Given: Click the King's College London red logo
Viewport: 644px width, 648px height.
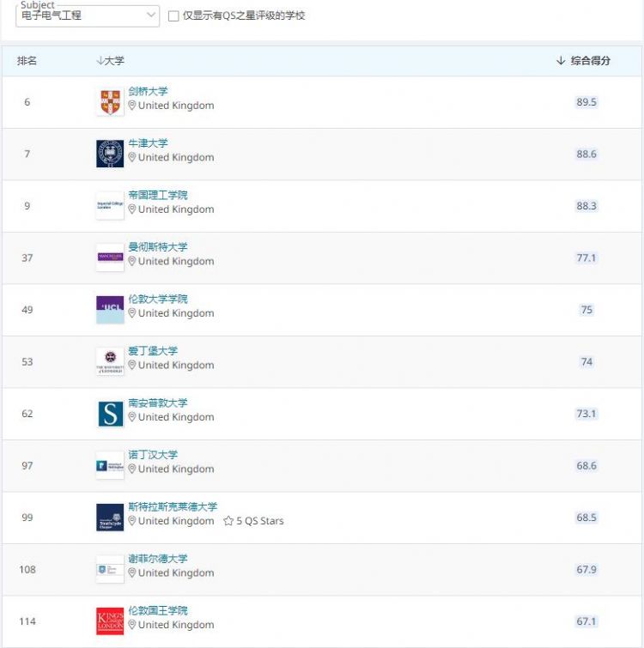Looking at the screenshot, I should point(110,621).
